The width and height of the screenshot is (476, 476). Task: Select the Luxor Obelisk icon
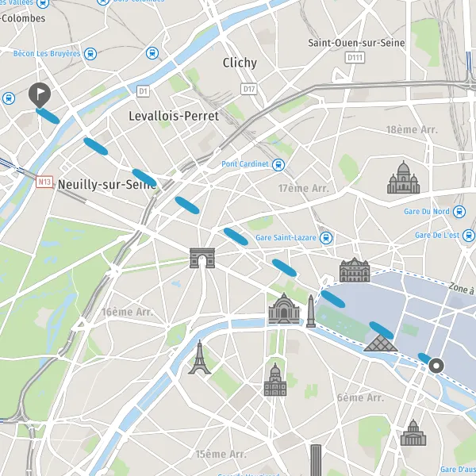311,311
